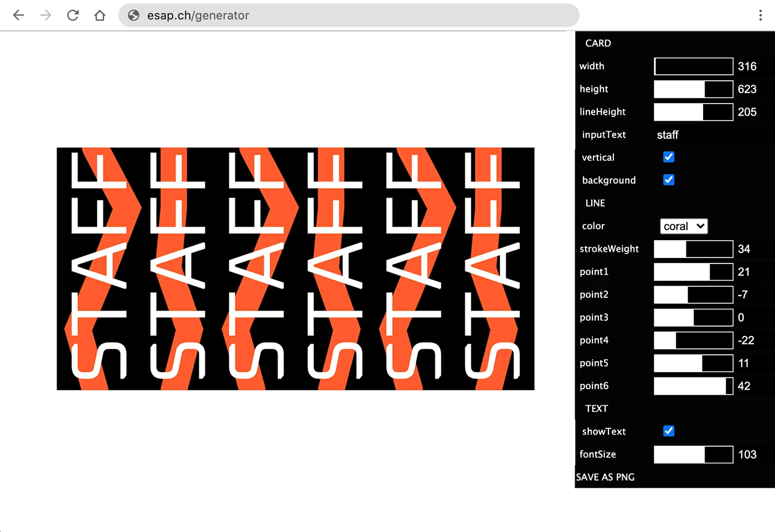Image resolution: width=775 pixels, height=532 pixels.
Task: Adjust the point1 slider
Action: [x=694, y=272]
